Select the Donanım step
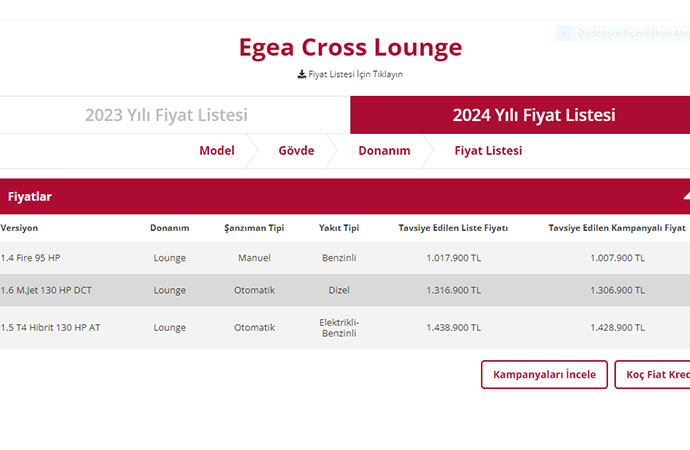Screen dimensions: 690x450 [384, 151]
